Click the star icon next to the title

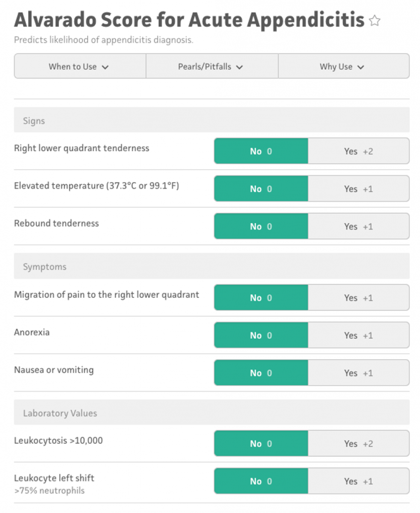[374, 21]
